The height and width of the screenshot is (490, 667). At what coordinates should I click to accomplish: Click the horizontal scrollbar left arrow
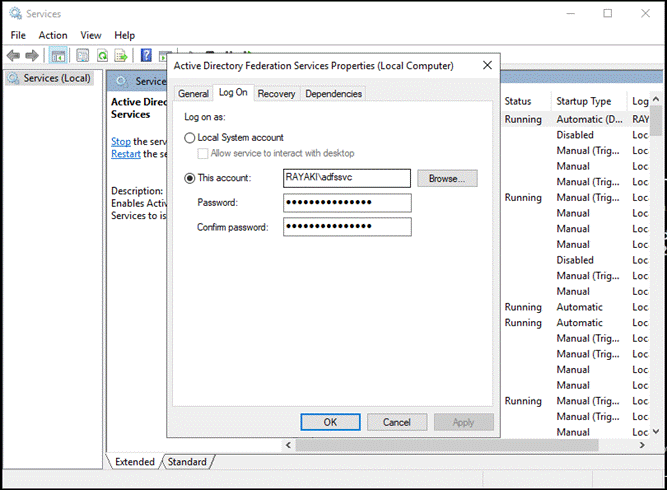[x=288, y=445]
